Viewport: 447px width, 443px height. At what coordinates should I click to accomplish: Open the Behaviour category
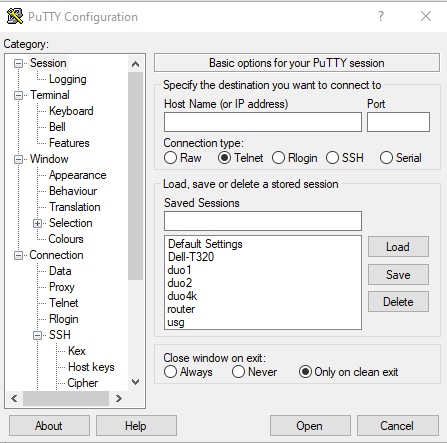click(73, 191)
